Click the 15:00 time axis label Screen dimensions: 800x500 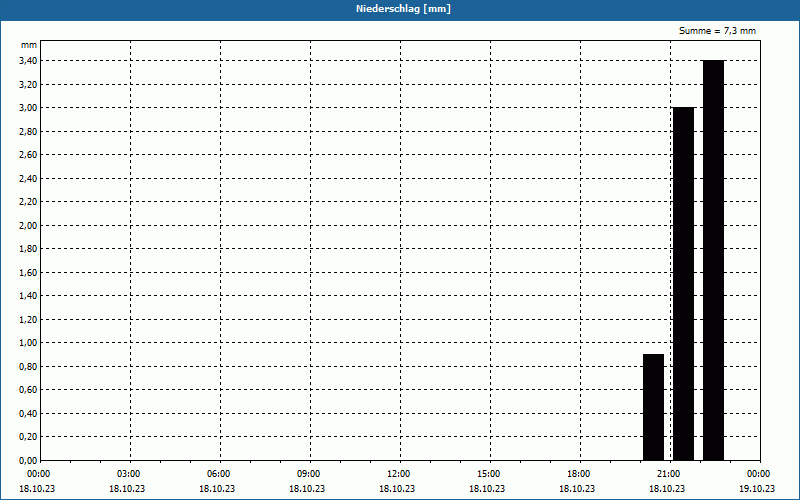coord(489,474)
